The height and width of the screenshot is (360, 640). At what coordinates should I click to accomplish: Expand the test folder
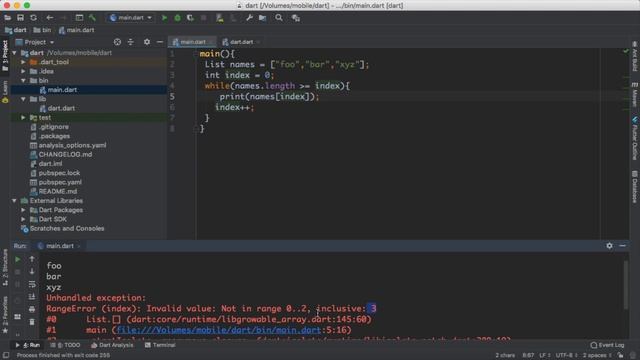(x=23, y=118)
